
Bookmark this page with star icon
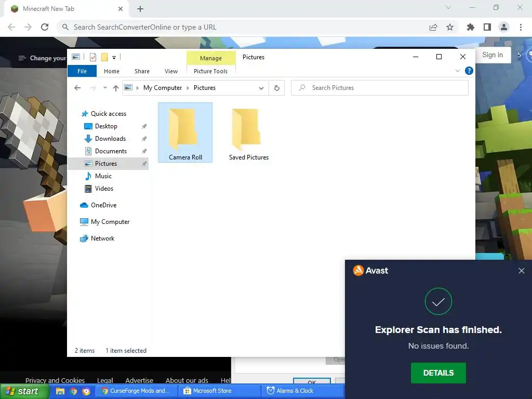(x=450, y=27)
